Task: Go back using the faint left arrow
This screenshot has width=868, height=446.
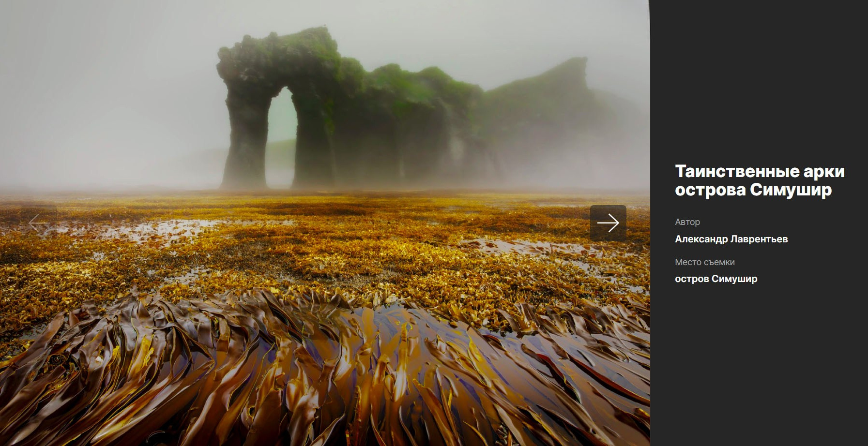Action: click(x=38, y=223)
